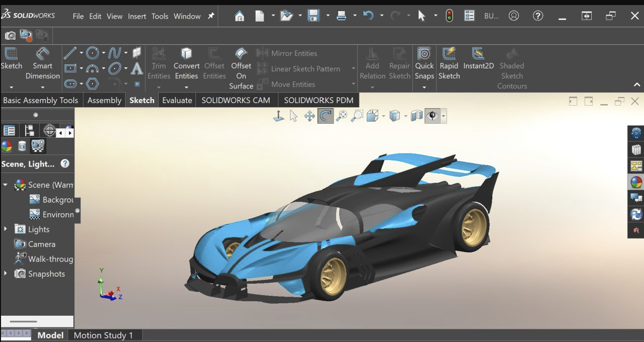
Task: Collapse the Scene tree node
Action: click(6, 185)
